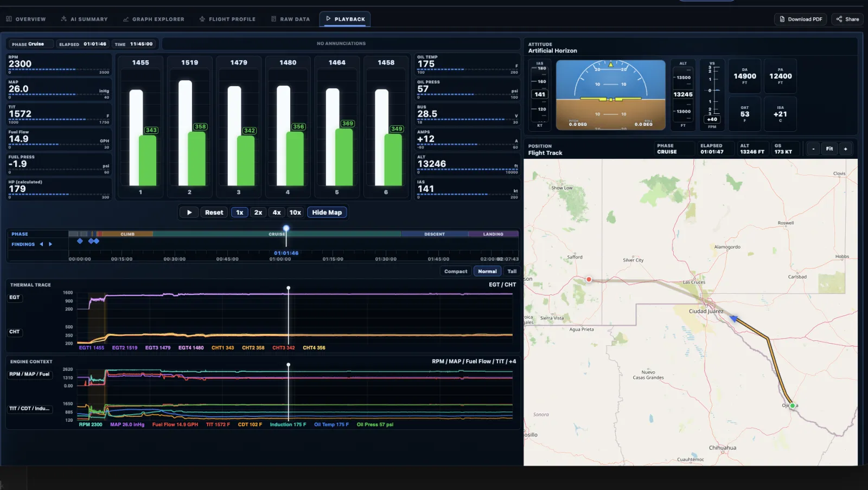Viewport: 868px width, 490px height.
Task: Jump to previous finding arrow
Action: [x=41, y=244]
